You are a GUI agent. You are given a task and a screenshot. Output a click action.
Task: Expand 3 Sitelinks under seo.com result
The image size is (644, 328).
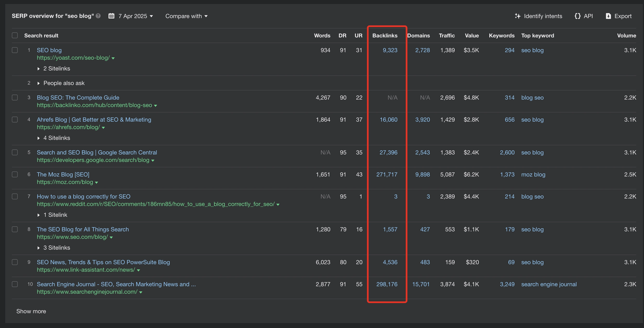(38, 248)
